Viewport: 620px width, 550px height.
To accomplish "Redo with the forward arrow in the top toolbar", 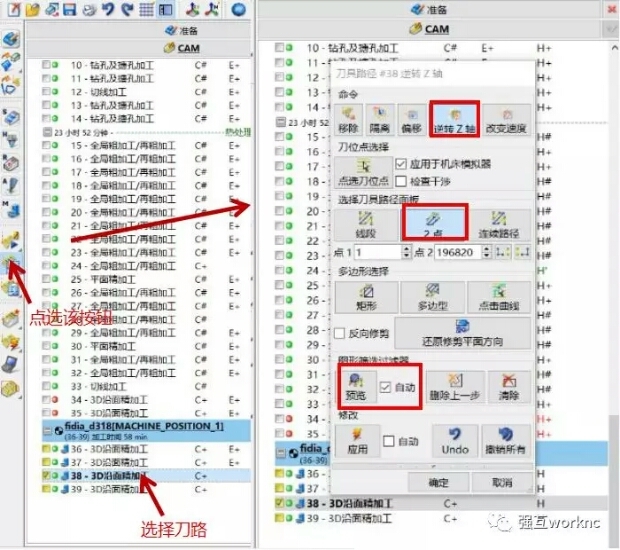I will click(x=127, y=9).
